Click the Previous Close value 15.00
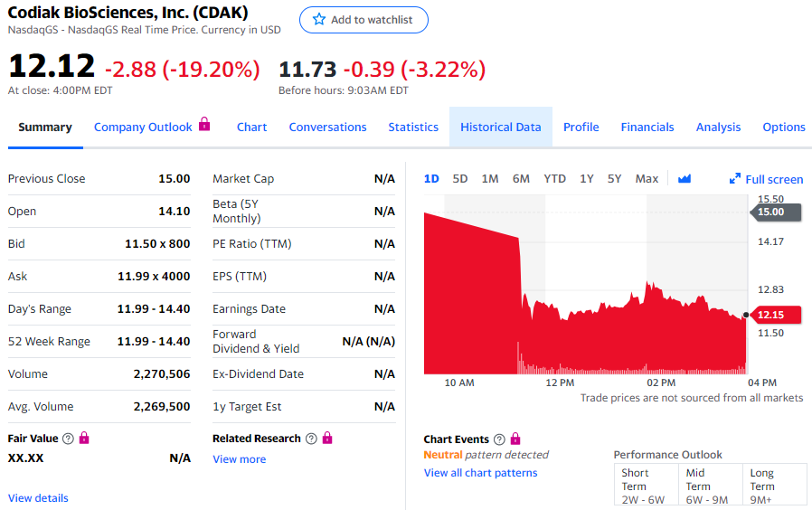This screenshot has height=510, width=812. click(x=174, y=179)
